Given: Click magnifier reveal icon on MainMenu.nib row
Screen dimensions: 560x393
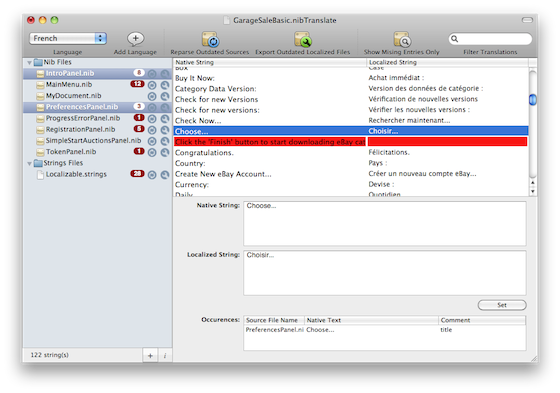Looking at the screenshot, I should (165, 85).
